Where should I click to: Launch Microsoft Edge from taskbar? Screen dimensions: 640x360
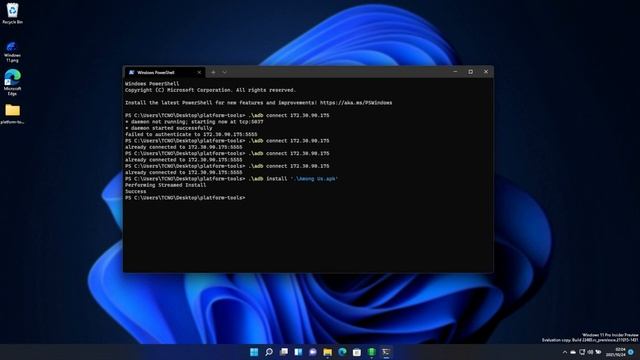[x=342, y=352]
